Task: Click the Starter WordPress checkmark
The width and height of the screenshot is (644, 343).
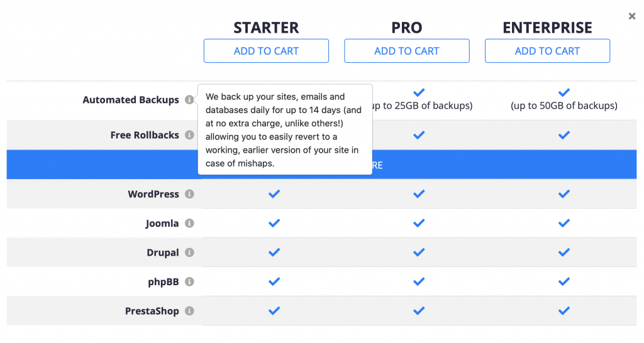Action: [x=274, y=194]
